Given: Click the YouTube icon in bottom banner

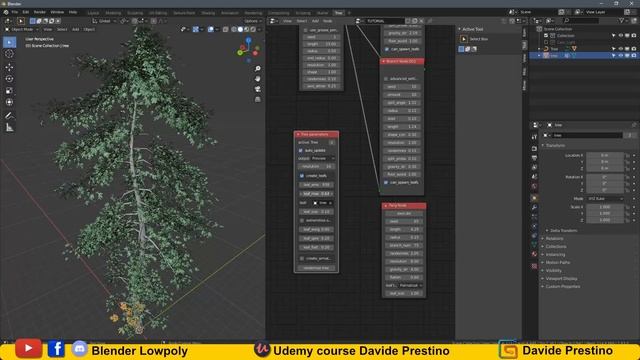Looking at the screenshot, I should click(x=28, y=348).
